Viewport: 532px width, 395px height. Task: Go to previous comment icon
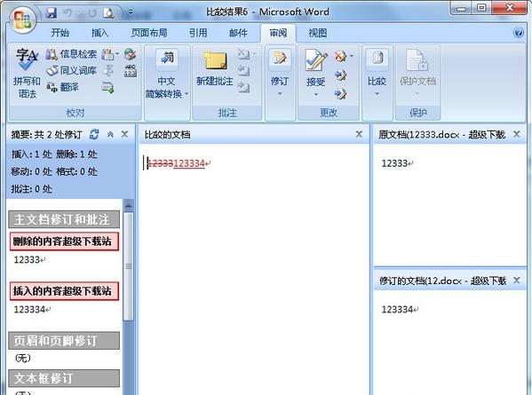[x=243, y=70]
